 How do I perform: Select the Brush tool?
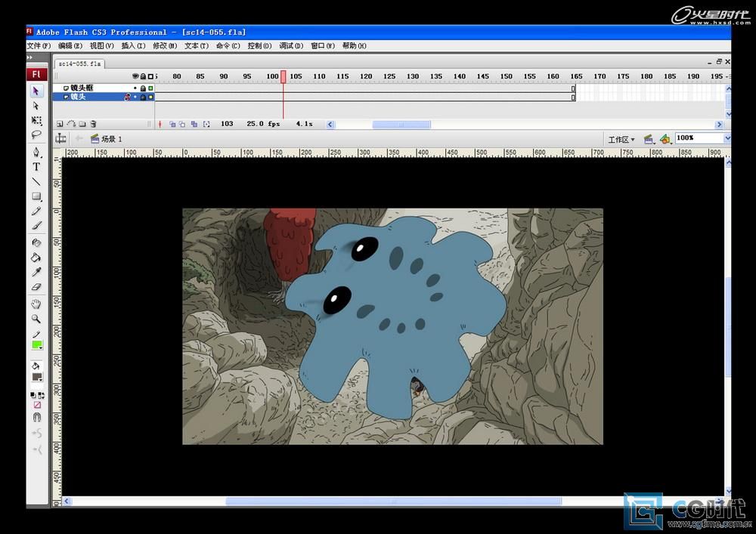coord(36,225)
